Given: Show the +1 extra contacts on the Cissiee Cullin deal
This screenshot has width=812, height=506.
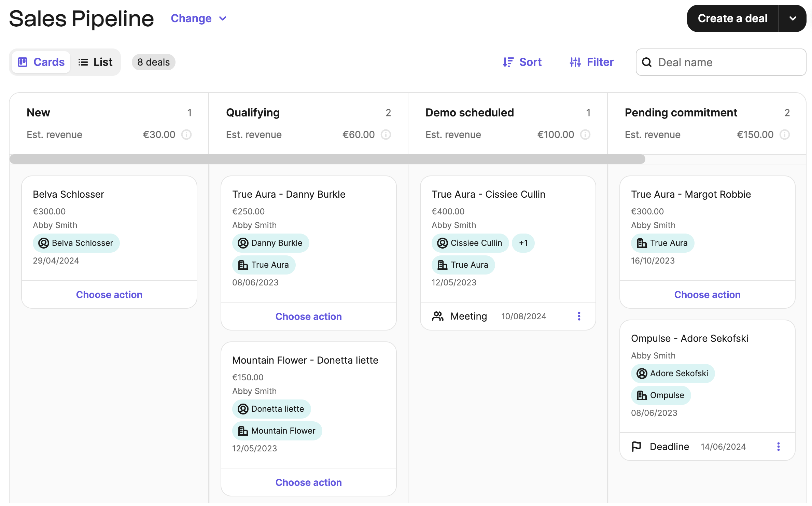Looking at the screenshot, I should tap(523, 243).
